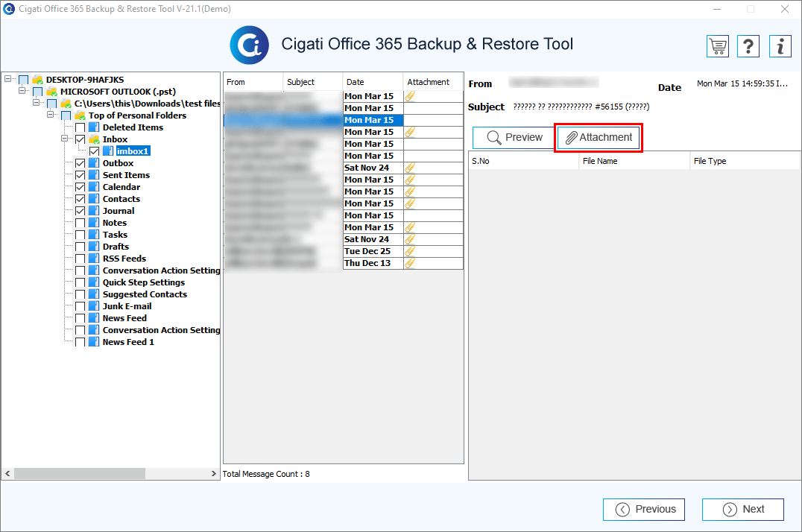
Task: Select the Sent Items folder
Action: point(126,175)
